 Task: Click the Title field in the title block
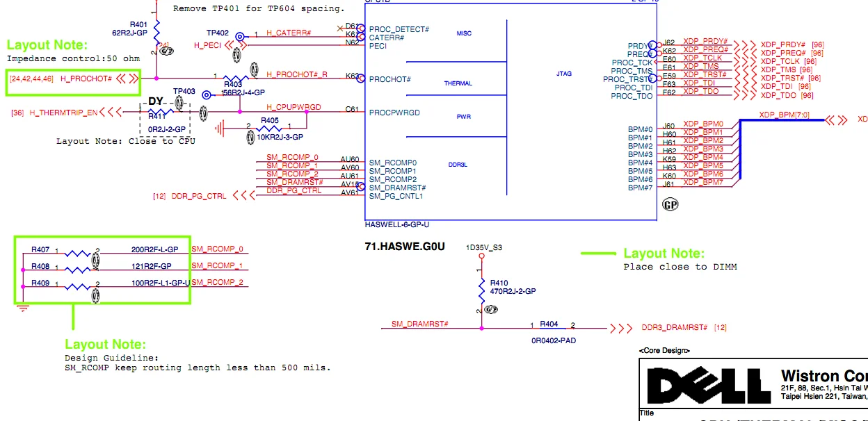tap(647, 413)
